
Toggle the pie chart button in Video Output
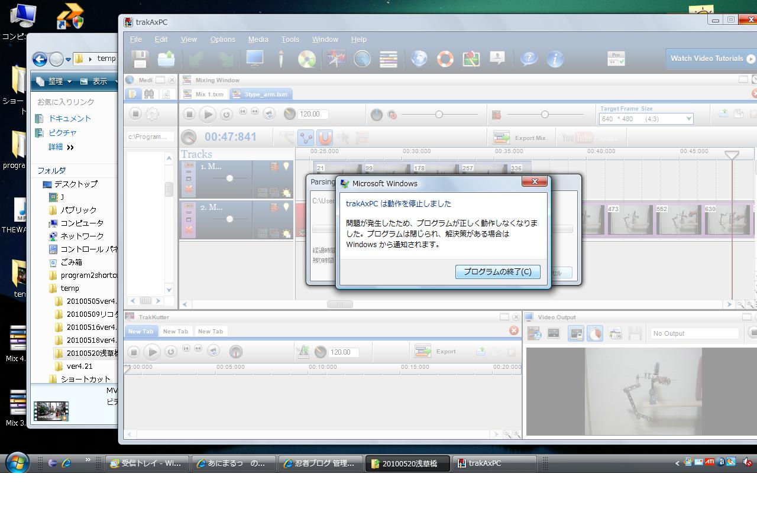[595, 333]
